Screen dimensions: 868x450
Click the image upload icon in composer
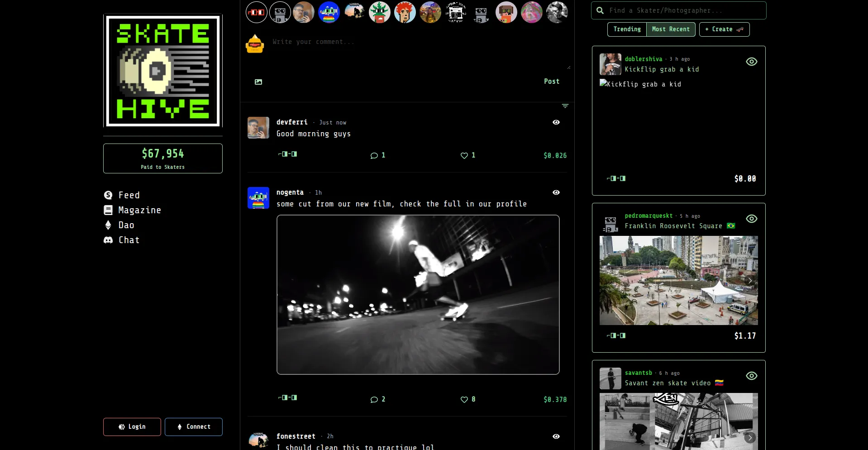[x=258, y=82]
